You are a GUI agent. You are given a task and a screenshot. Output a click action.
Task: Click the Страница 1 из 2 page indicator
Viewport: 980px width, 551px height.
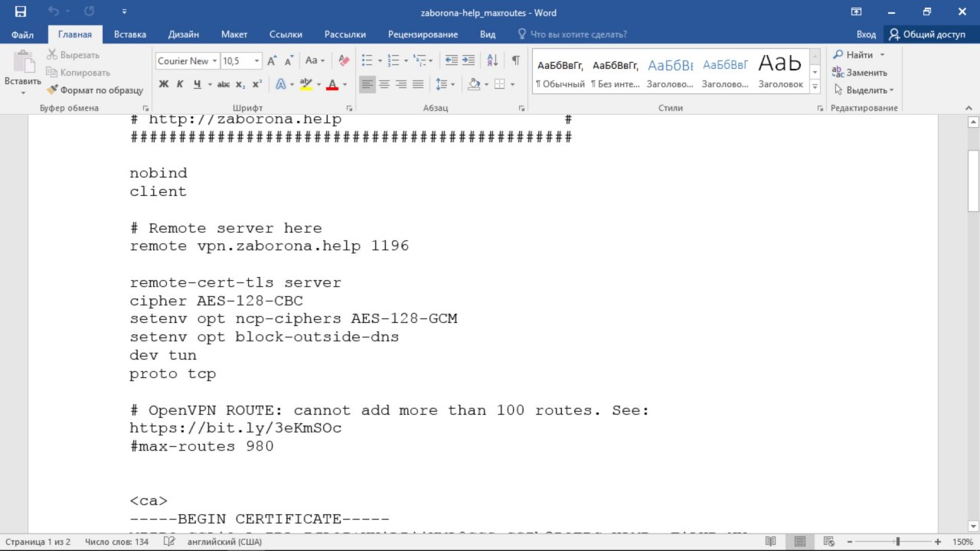[38, 542]
